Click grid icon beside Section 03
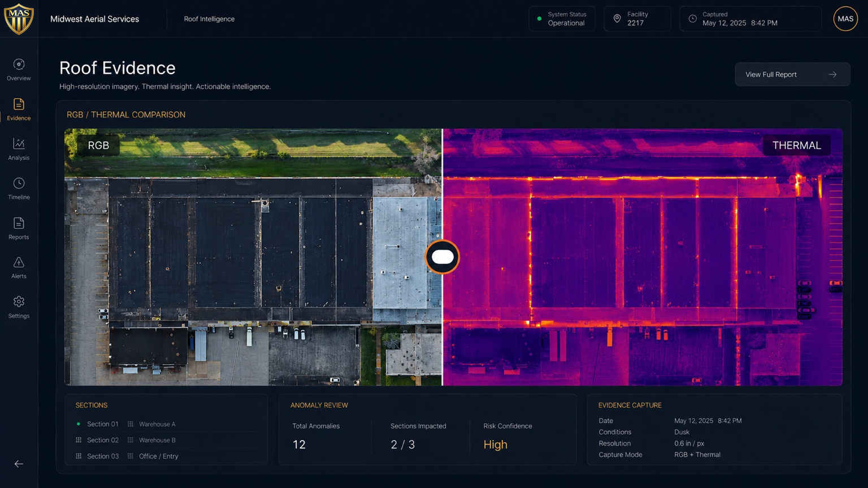 point(79,456)
